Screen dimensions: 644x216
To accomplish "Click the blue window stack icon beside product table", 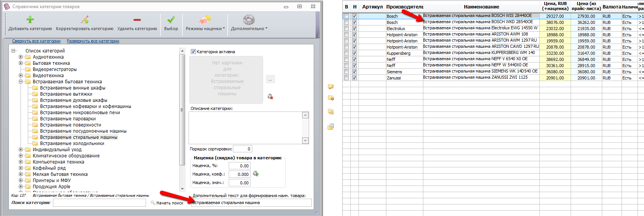I will pyautogui.click(x=331, y=127).
